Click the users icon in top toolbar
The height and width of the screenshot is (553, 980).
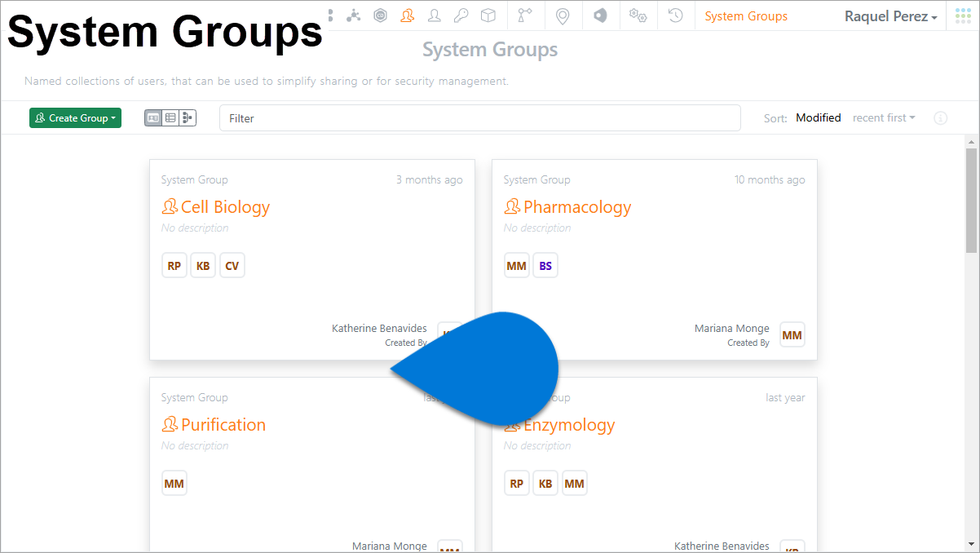[x=435, y=15]
